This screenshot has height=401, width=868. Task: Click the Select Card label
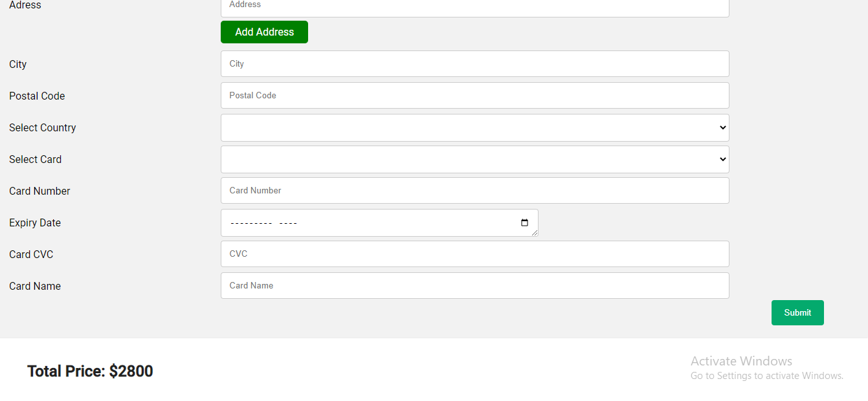click(36, 159)
